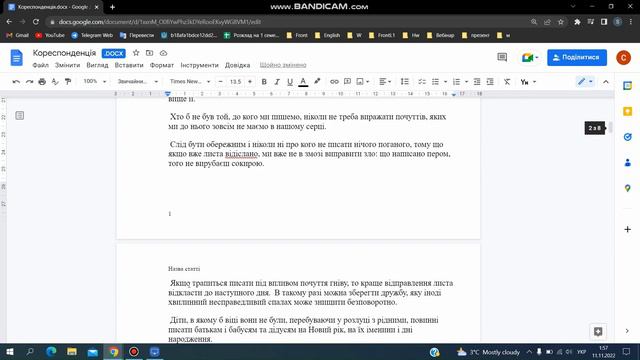
Task: Open comment history
Action: coord(502,58)
